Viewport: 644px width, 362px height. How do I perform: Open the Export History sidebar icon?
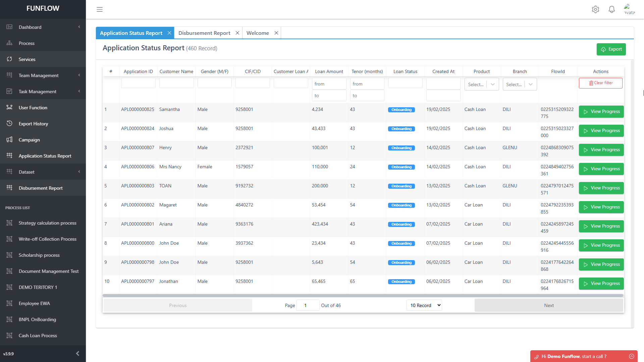(x=9, y=123)
